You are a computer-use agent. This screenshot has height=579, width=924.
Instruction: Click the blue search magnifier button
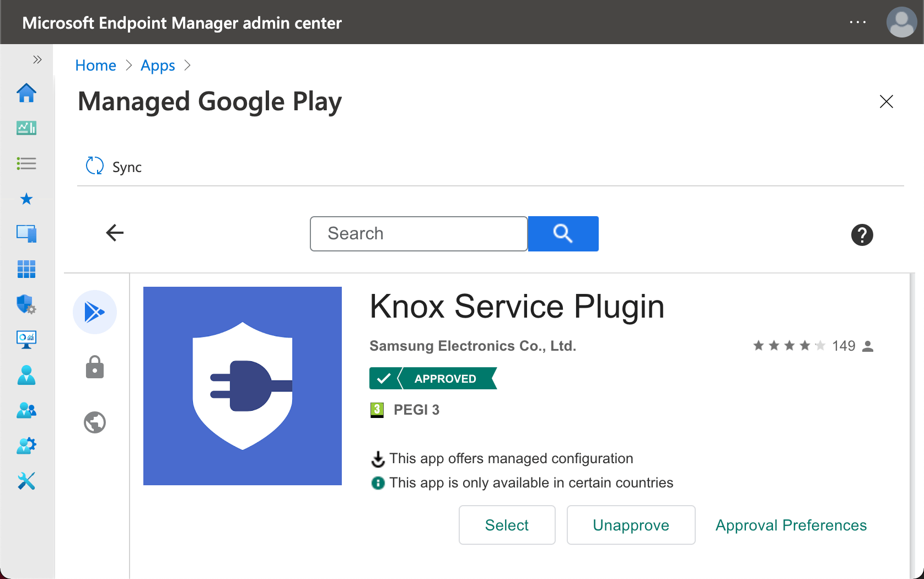pos(563,234)
